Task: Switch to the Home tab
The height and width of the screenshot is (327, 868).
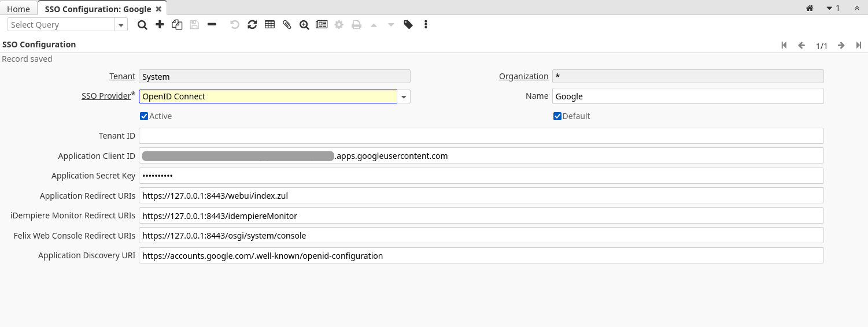Action: 19,9
